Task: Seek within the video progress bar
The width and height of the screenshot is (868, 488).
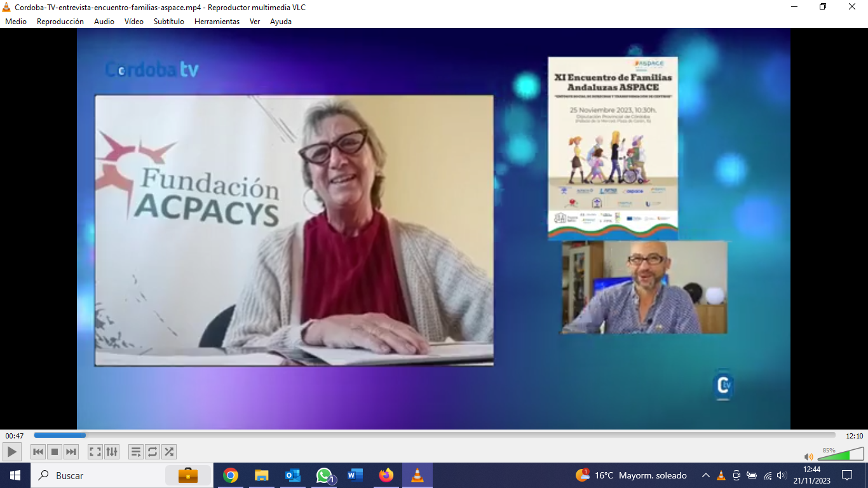Action: pos(435,435)
